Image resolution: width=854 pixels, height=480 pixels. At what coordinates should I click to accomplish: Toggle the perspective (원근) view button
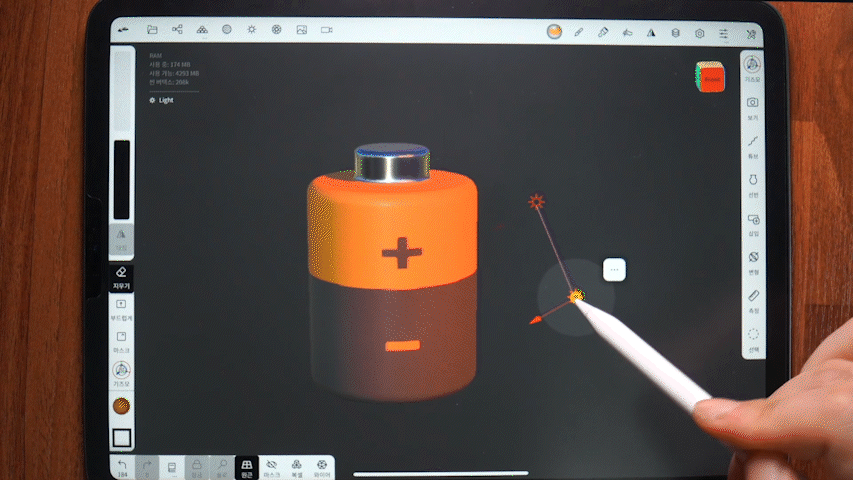click(245, 467)
